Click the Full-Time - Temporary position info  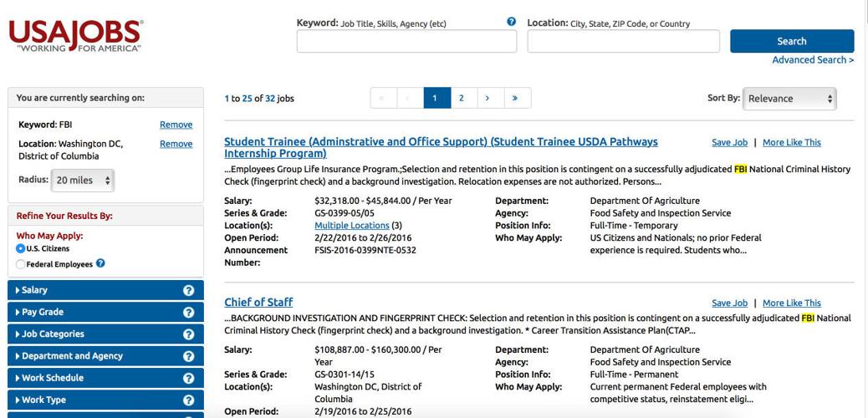pos(634,226)
